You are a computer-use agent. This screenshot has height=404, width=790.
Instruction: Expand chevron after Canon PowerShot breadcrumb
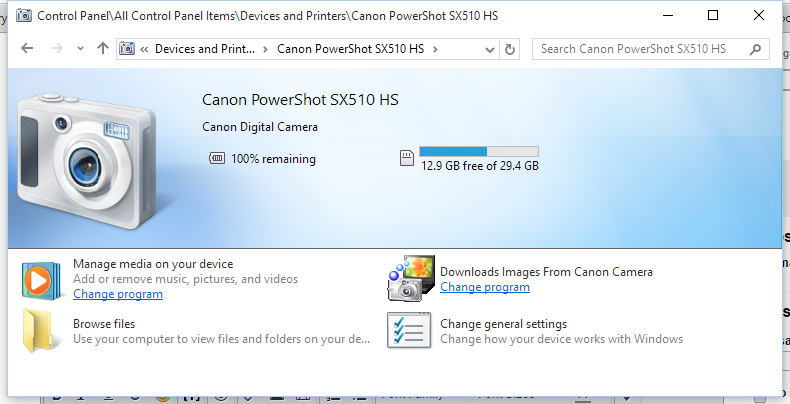point(435,49)
